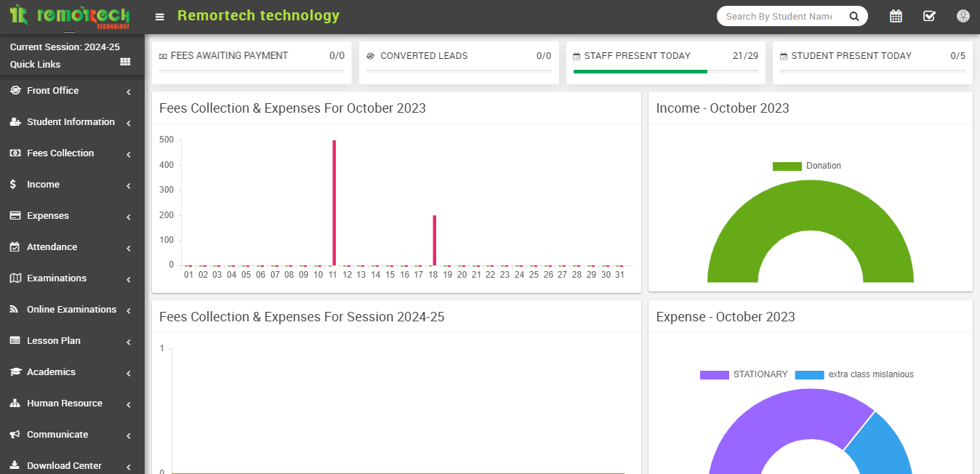This screenshot has width=980, height=474.
Task: Click the hamburger menu to collapse the sidebar
Action: pyautogui.click(x=159, y=15)
